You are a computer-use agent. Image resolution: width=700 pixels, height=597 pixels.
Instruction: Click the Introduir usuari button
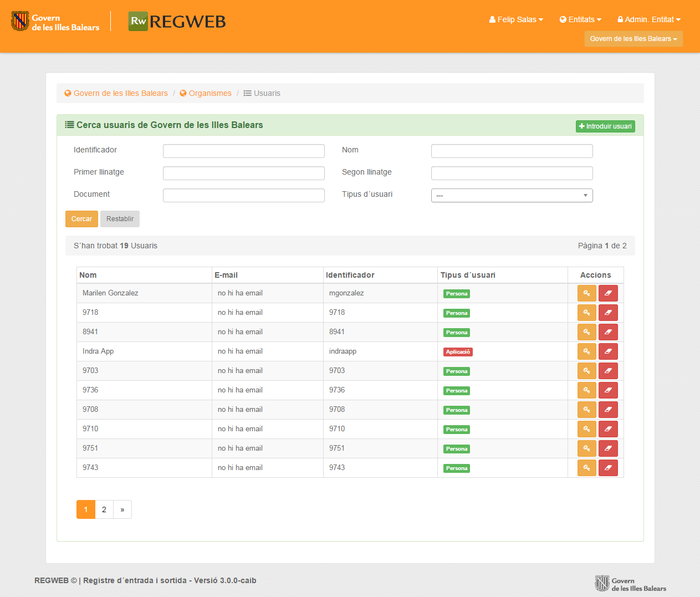coord(605,126)
